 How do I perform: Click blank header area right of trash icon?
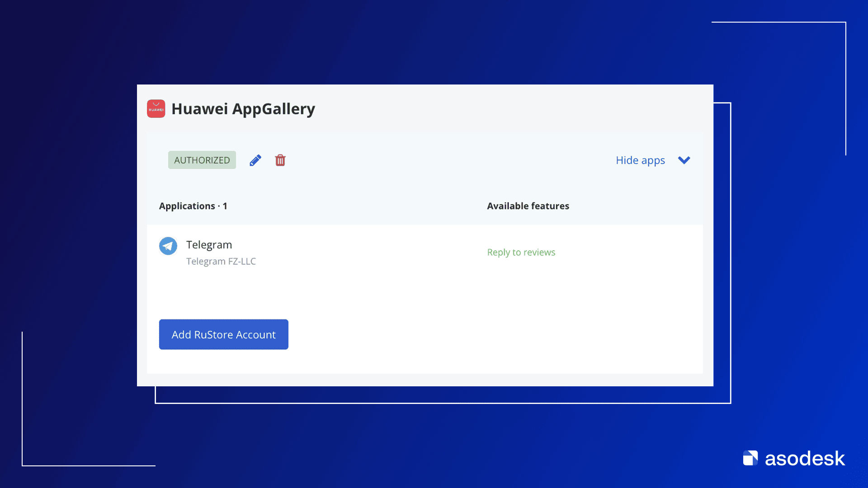click(429, 160)
